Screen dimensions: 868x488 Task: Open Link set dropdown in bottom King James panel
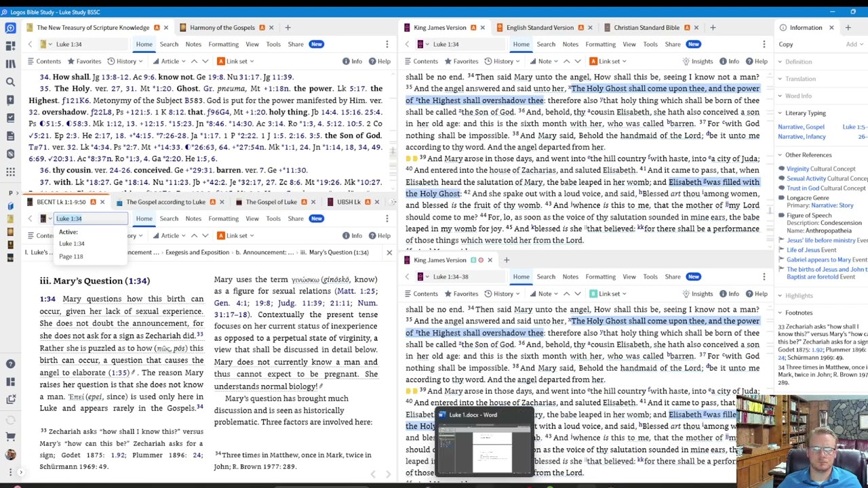click(x=609, y=293)
